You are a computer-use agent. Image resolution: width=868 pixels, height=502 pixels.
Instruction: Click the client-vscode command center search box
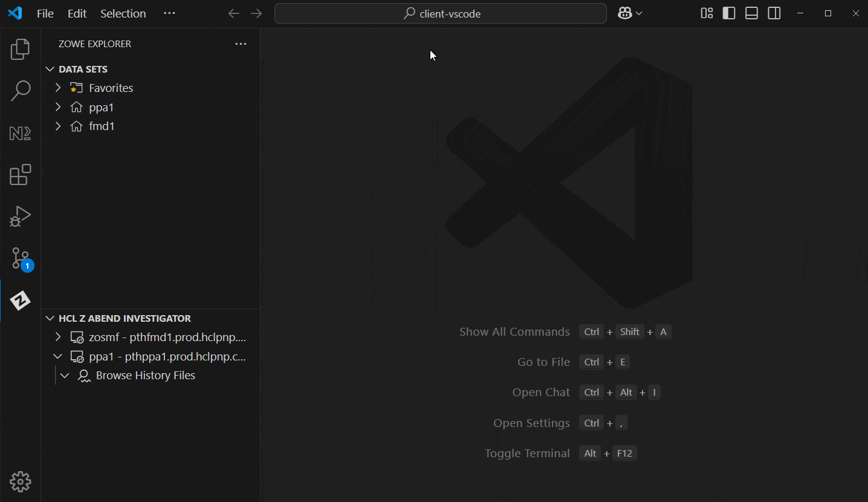(441, 13)
